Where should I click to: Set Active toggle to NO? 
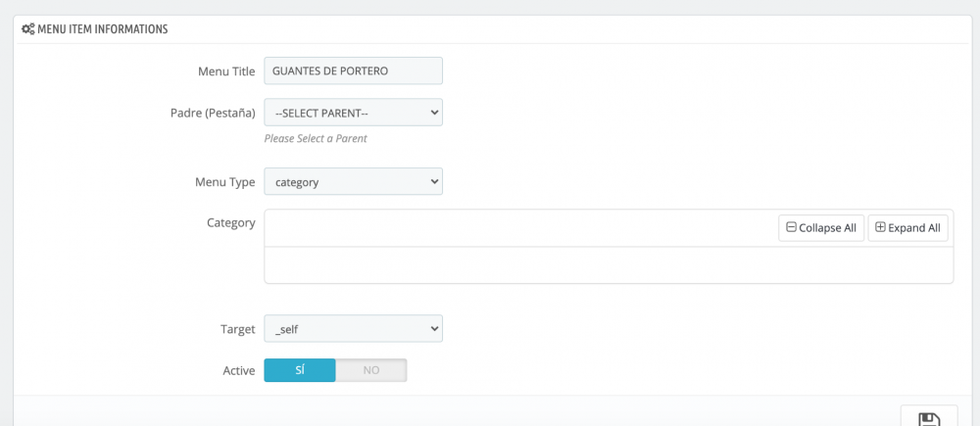click(x=371, y=370)
